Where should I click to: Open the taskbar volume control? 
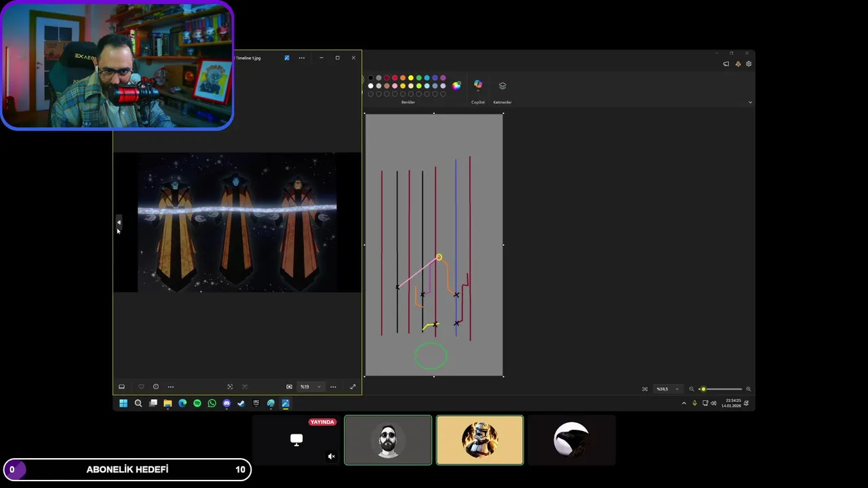(x=713, y=403)
